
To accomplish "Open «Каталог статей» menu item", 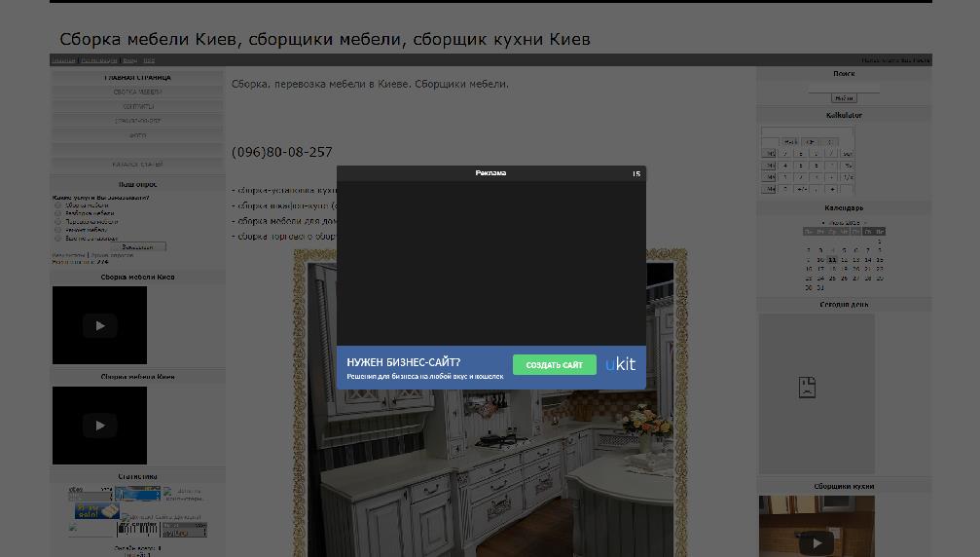I will 137,165.
